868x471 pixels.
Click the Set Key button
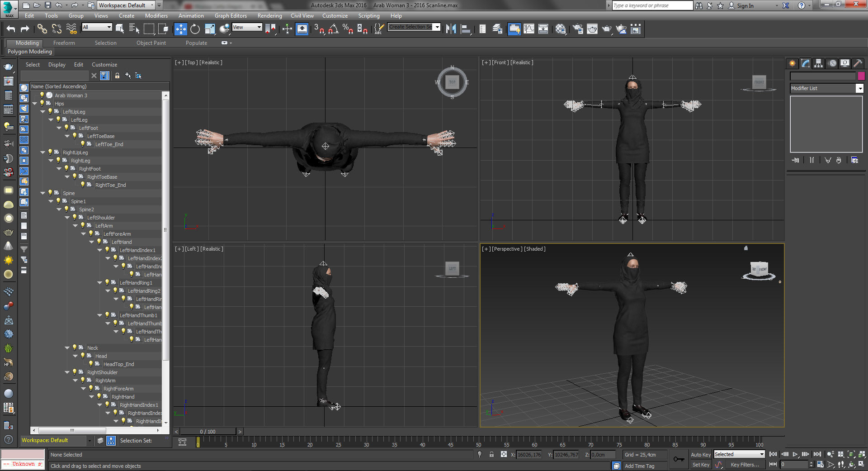(x=700, y=465)
